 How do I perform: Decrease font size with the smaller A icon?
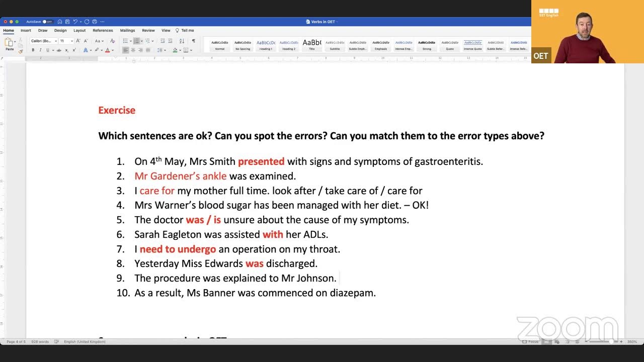[x=86, y=41]
